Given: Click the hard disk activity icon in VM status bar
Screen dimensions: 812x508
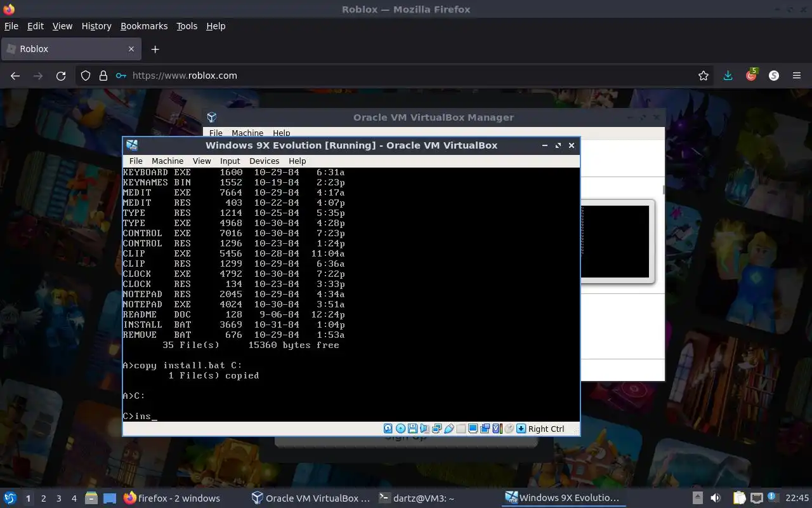Looking at the screenshot, I should pyautogui.click(x=388, y=429).
